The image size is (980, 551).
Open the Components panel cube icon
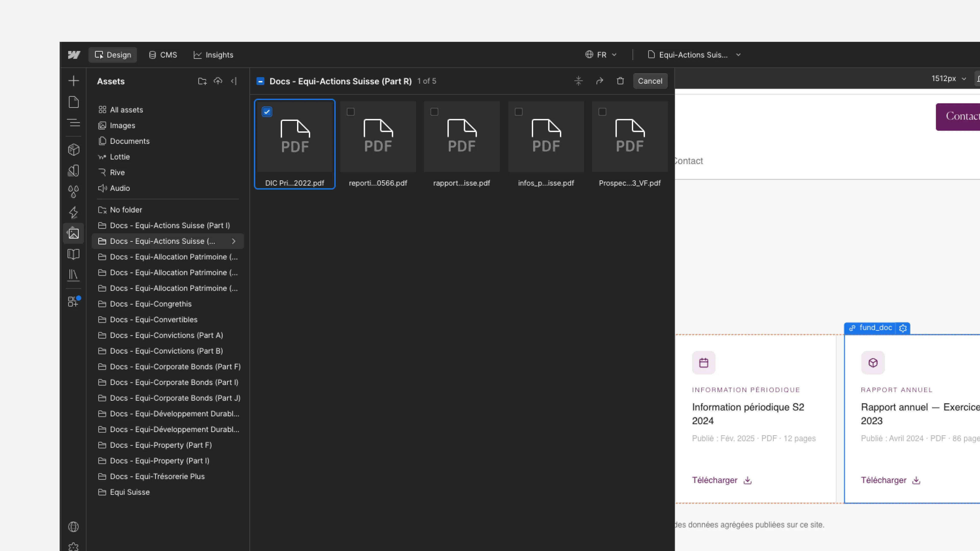(73, 149)
